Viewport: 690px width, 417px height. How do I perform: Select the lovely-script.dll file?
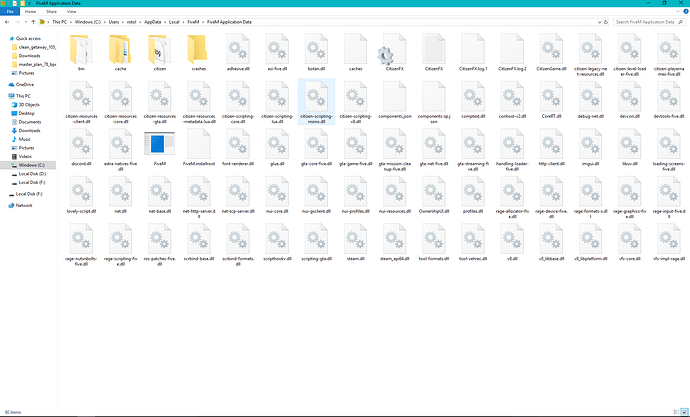click(x=81, y=195)
